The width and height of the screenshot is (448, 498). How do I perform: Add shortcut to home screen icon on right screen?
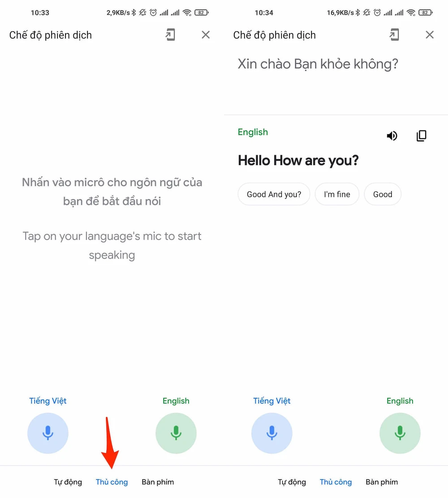click(394, 35)
